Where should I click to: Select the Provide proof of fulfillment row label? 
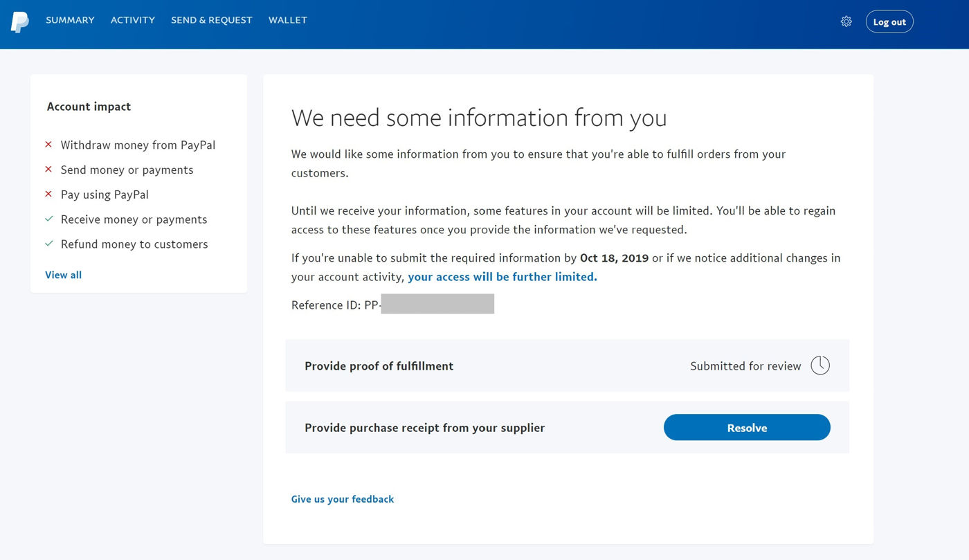pyautogui.click(x=379, y=366)
